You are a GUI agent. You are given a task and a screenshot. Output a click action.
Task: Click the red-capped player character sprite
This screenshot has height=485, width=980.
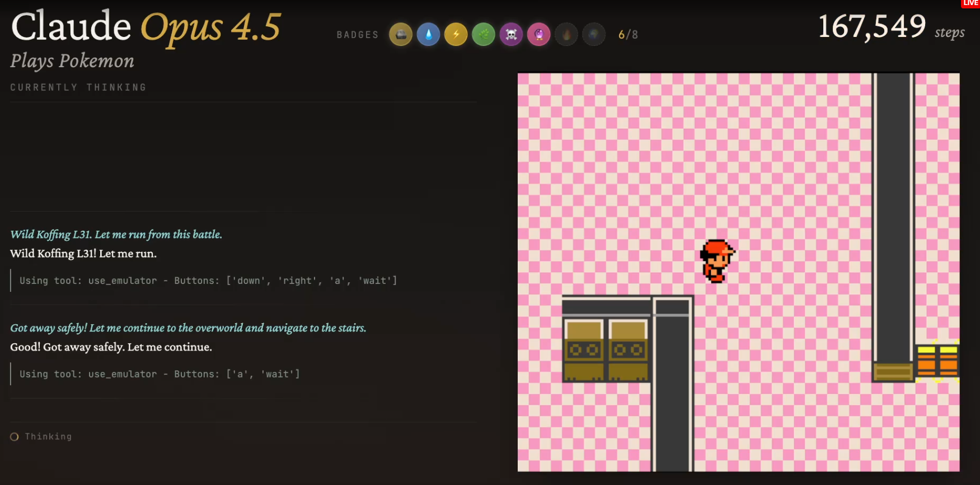tap(717, 261)
